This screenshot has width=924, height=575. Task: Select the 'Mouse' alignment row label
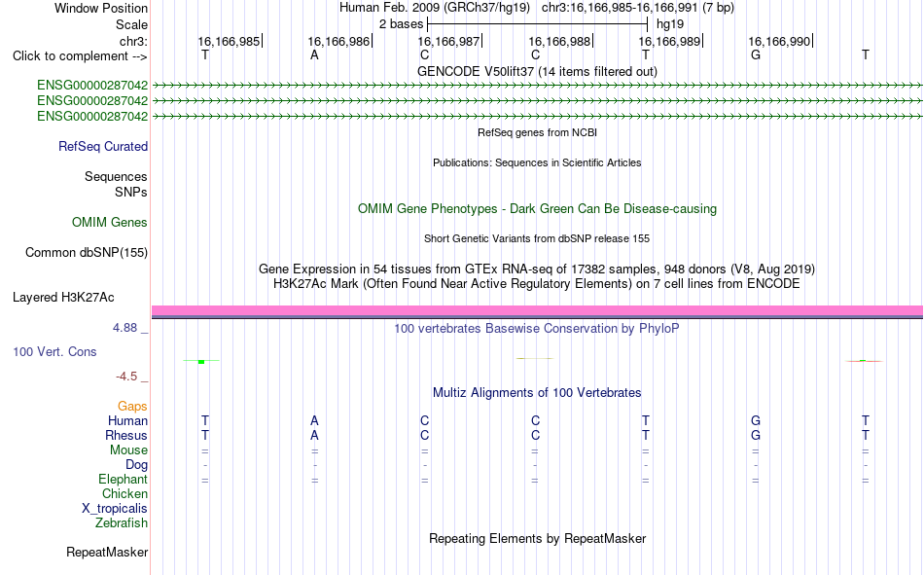[128, 449]
